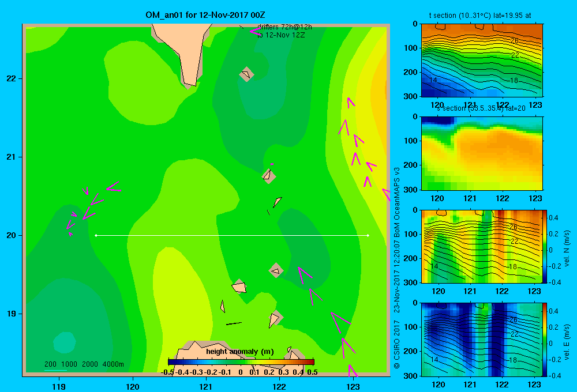Click latitude label 19 on the main map axis
Viewport: 577px width, 392px height.
click(x=12, y=314)
